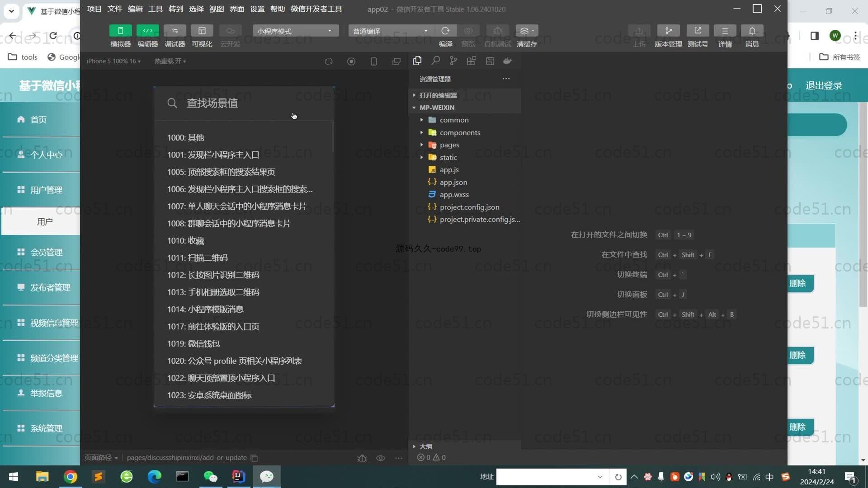Click the compile refresh icon (编译)
Image resolution: width=868 pixels, height=488 pixels.
coord(445,31)
